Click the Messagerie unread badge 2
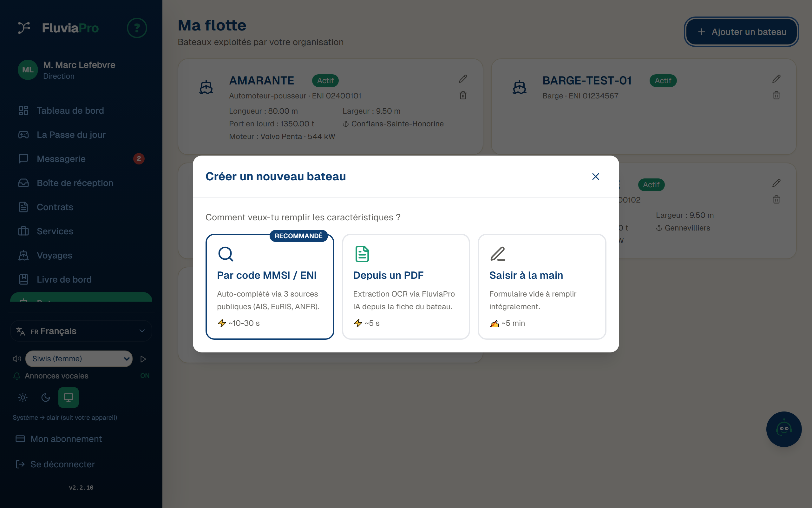 (x=139, y=158)
